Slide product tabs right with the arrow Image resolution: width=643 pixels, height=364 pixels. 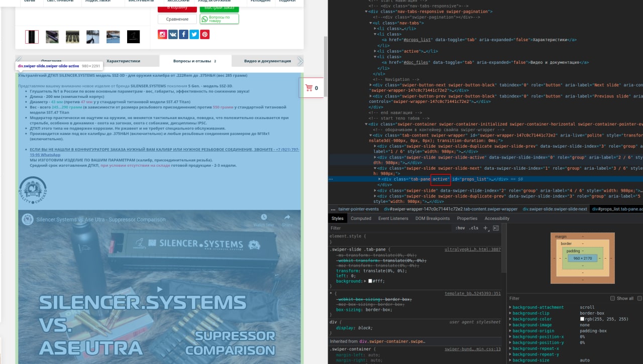pyautogui.click(x=300, y=61)
